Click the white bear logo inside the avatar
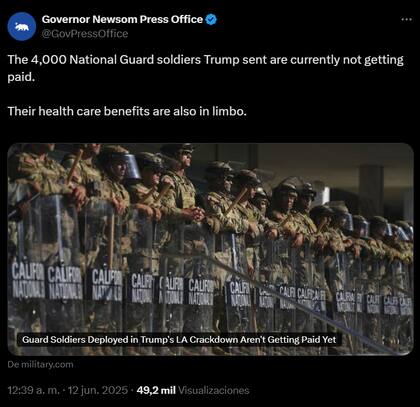The width and height of the screenshot is (420, 407). pos(22,27)
